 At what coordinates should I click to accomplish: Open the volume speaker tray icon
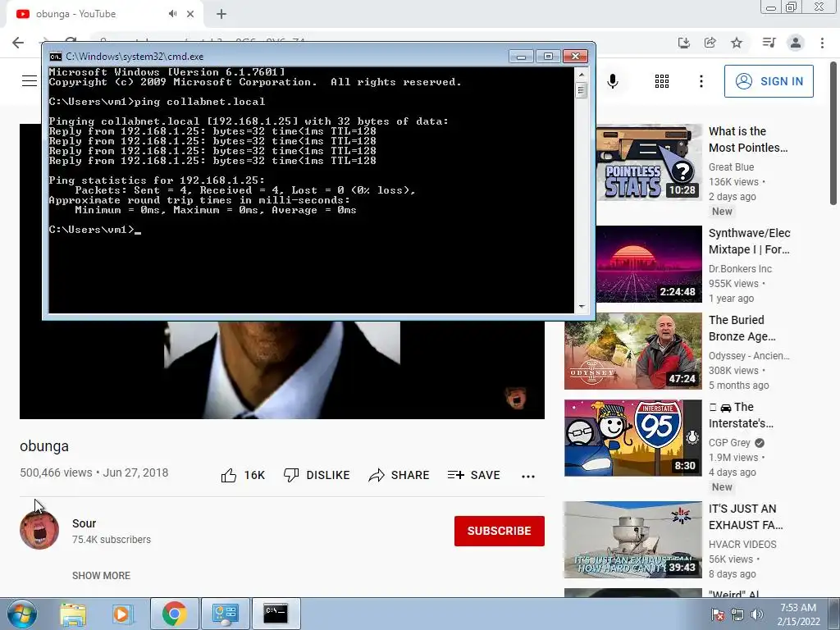point(757,614)
